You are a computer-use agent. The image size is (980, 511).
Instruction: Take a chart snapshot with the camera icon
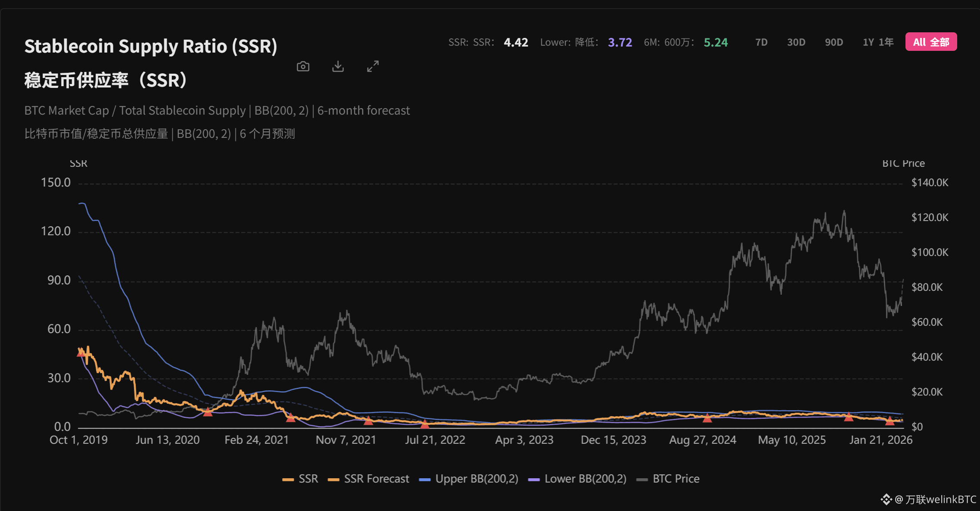coord(303,66)
